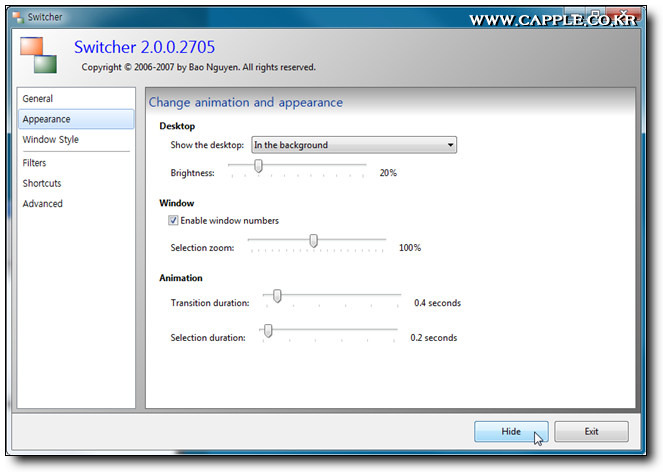The width and height of the screenshot is (663, 472).
Task: Click the Selection zoom label
Action: 202,248
